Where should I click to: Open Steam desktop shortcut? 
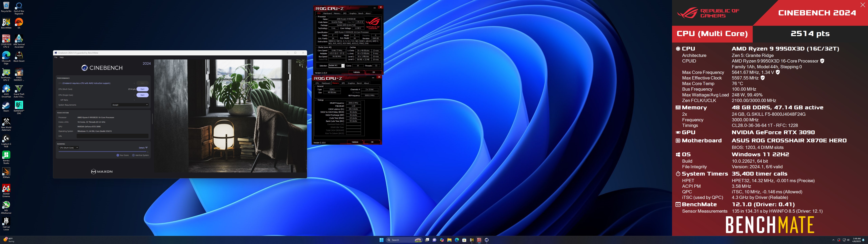click(x=6, y=107)
